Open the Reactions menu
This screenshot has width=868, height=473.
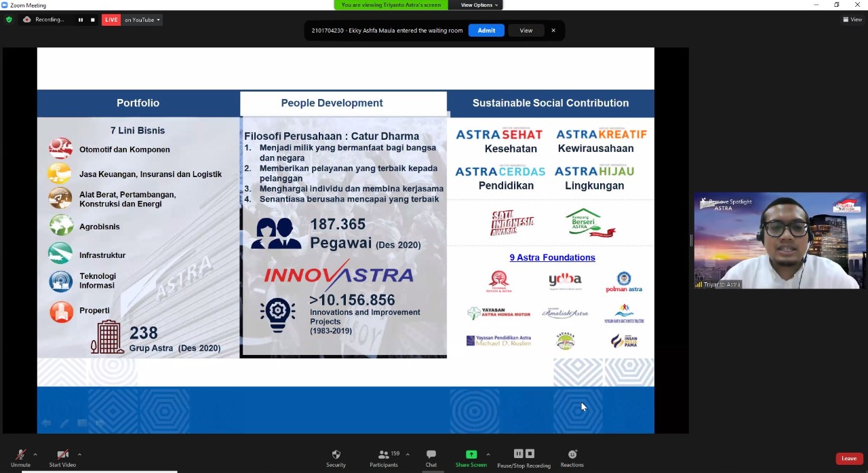point(572,458)
